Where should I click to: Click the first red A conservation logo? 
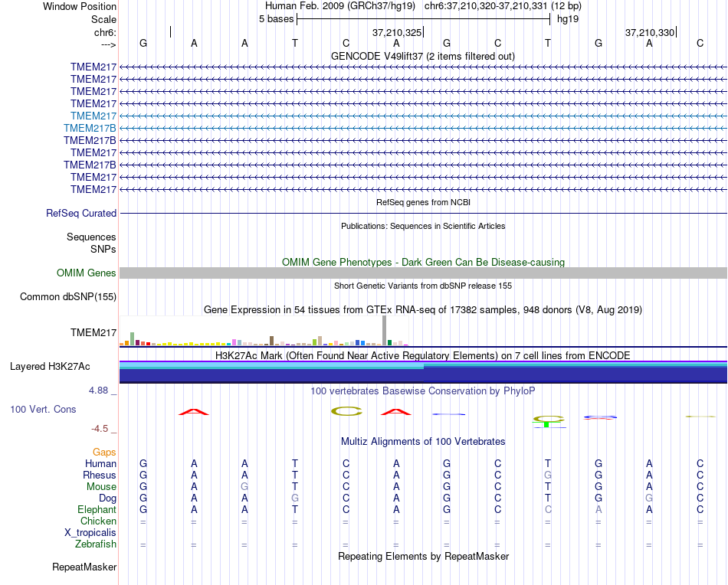(x=194, y=412)
